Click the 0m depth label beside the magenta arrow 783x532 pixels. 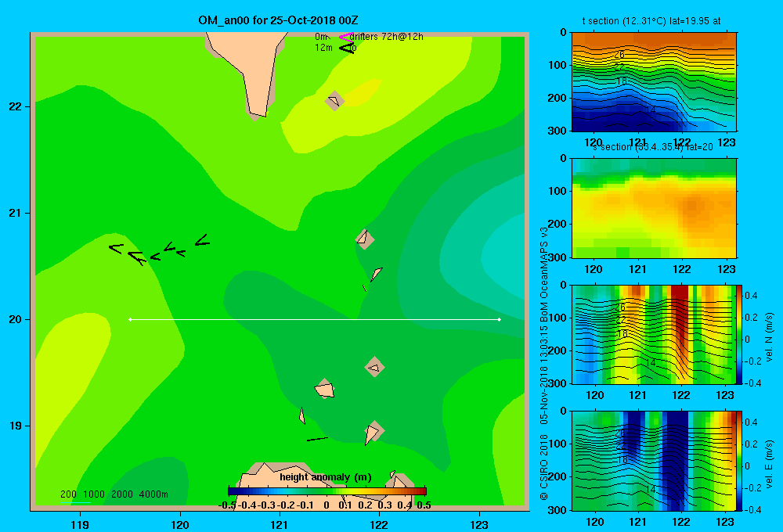coord(321,37)
